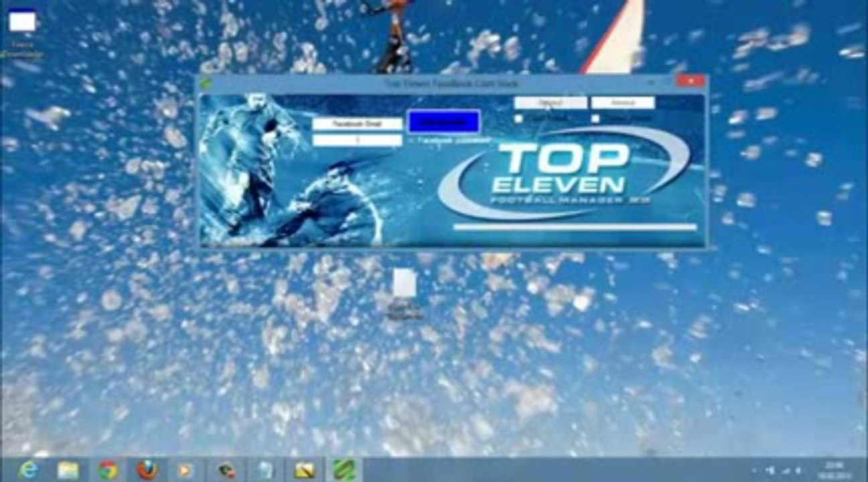Open the media player taskbar icon
This screenshot has height=482, width=868.
186,470
